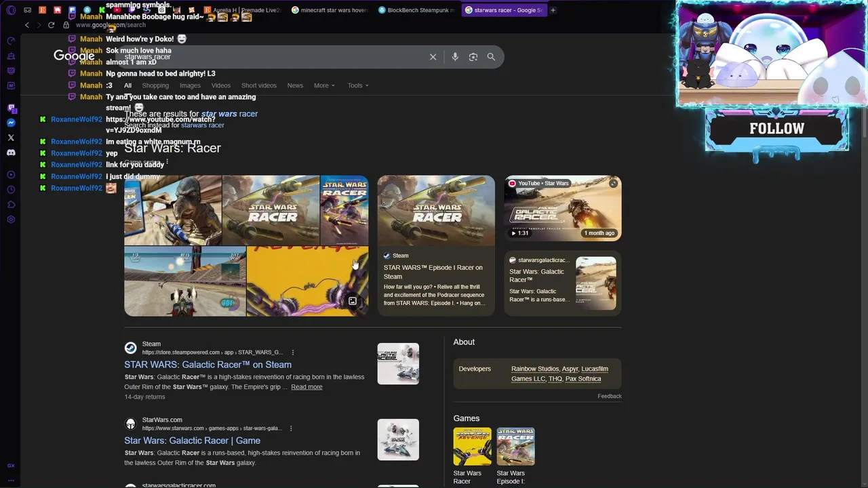This screenshot has width=868, height=488.
Task: Clear the search box with X icon
Action: click(x=433, y=57)
